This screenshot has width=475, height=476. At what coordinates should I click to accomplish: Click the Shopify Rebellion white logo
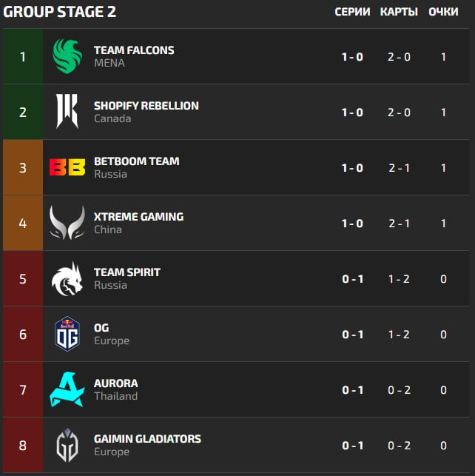click(67, 111)
